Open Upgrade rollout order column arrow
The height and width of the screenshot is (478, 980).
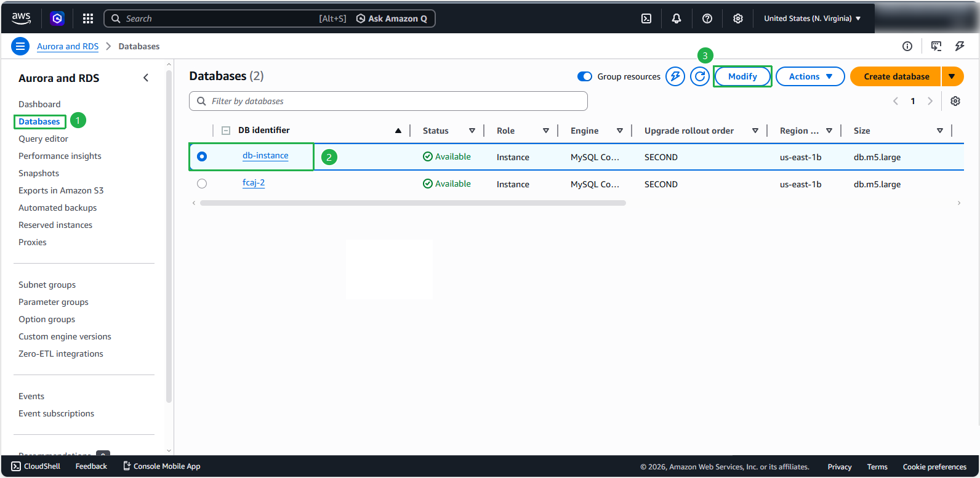pyautogui.click(x=755, y=131)
